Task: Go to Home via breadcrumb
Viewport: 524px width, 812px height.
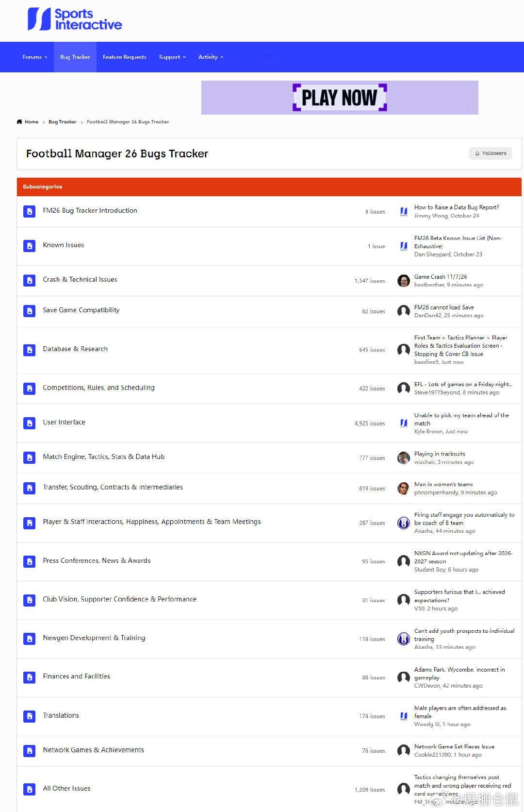Action: click(x=28, y=122)
